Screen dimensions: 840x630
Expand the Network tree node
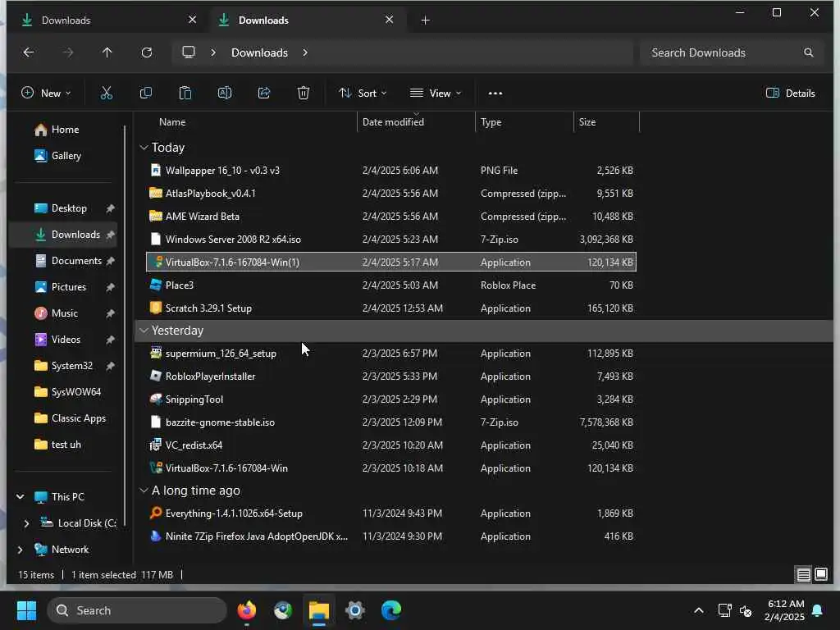(21, 550)
